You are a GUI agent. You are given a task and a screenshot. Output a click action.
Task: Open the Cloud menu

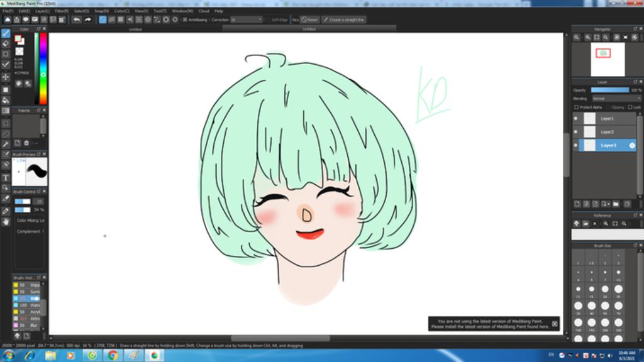click(x=204, y=11)
